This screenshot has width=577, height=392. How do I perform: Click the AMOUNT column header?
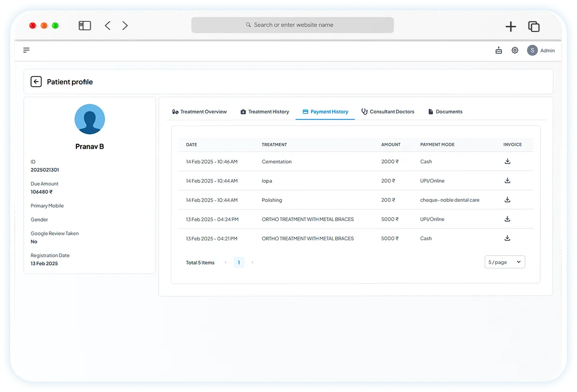tap(391, 145)
